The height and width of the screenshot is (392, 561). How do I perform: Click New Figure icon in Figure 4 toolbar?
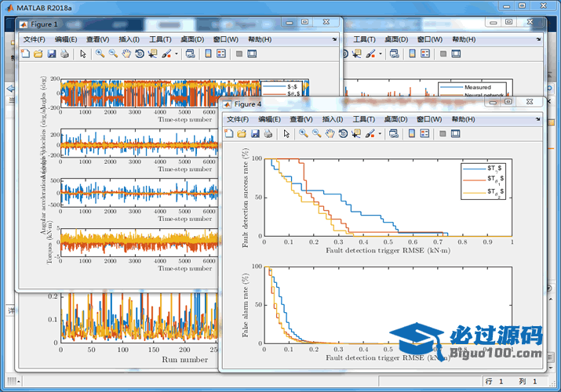(229, 133)
